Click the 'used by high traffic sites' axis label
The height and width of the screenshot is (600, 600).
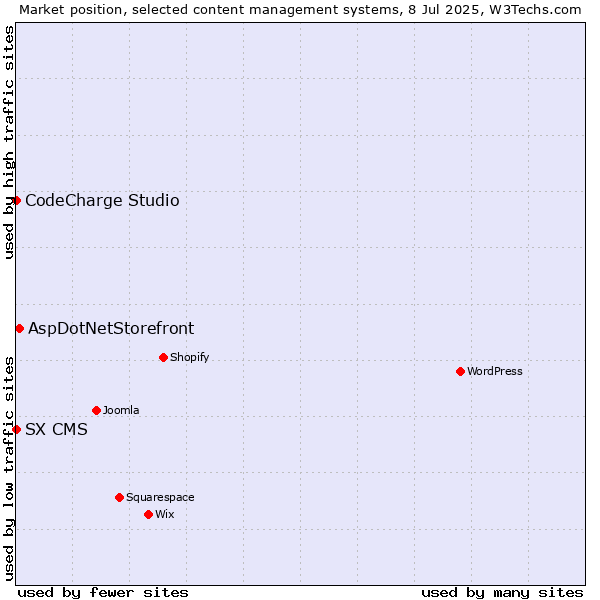click(x=8, y=142)
